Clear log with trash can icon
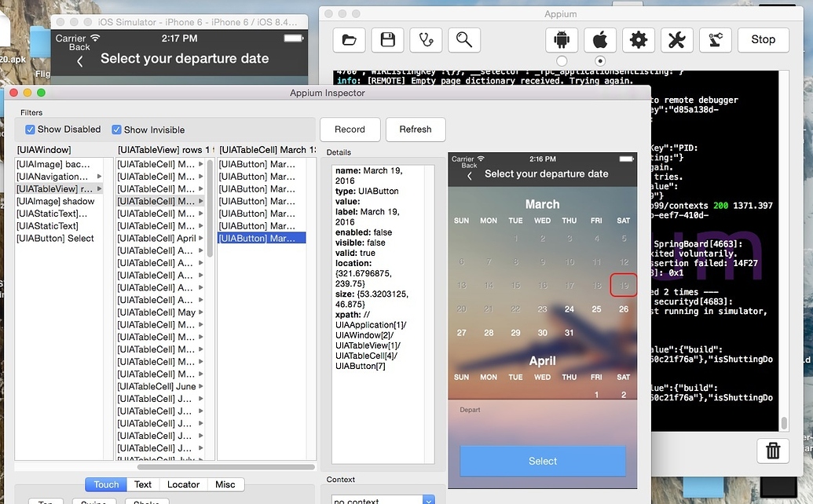 [773, 451]
